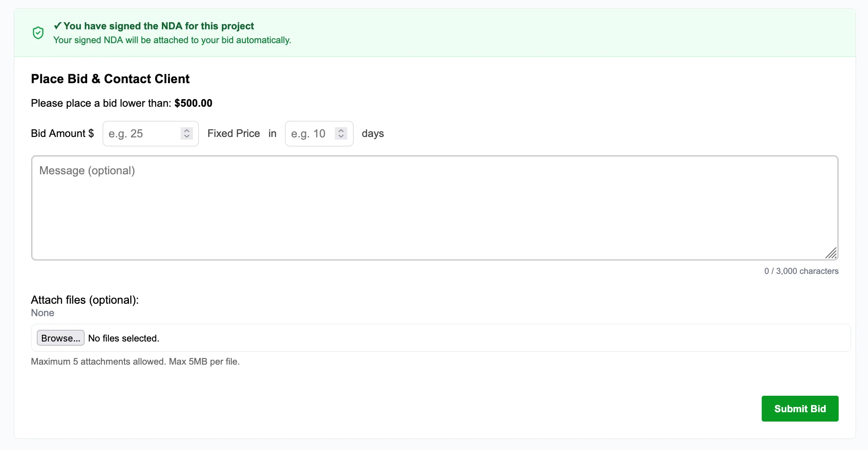The image size is (868, 450).
Task: Decrease delivery days using the down arrow
Action: click(x=341, y=136)
